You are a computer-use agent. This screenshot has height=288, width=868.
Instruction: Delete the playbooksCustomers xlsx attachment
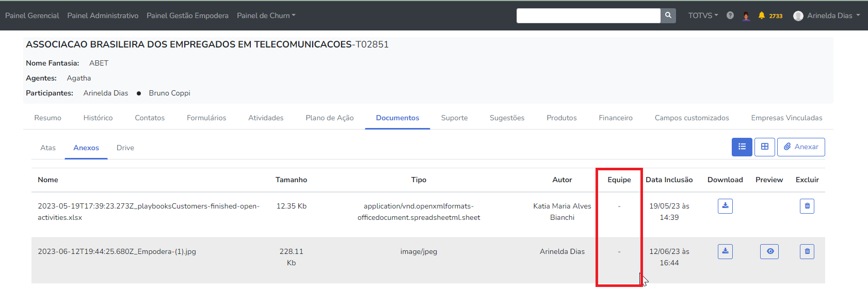[807, 206]
